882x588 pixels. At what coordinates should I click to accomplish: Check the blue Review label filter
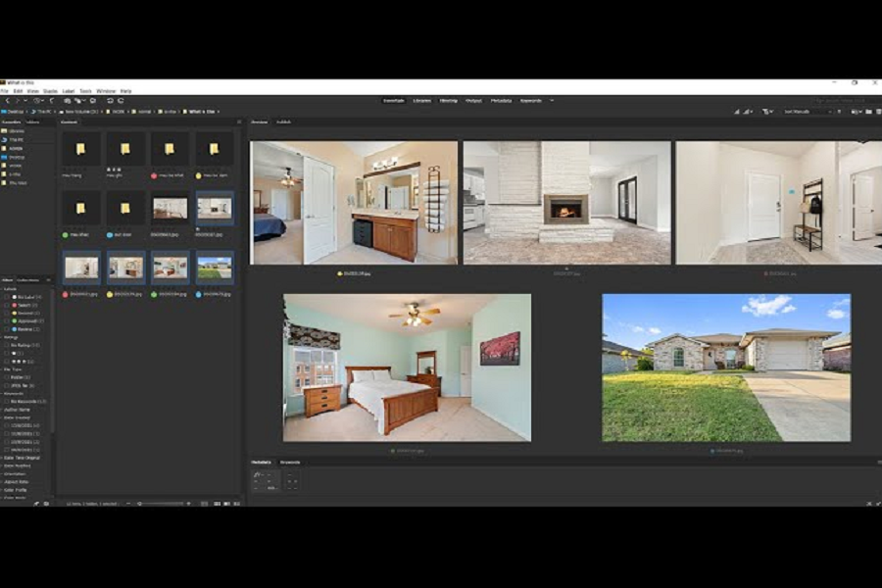click(x=7, y=329)
